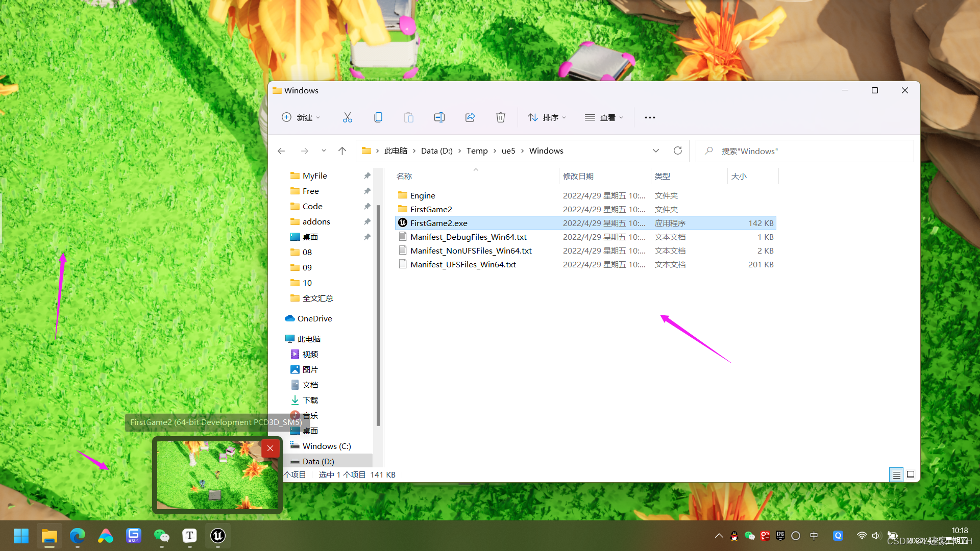Select the FirstGame2 folder
The width and height of the screenshot is (980, 551).
pyautogui.click(x=585, y=209)
